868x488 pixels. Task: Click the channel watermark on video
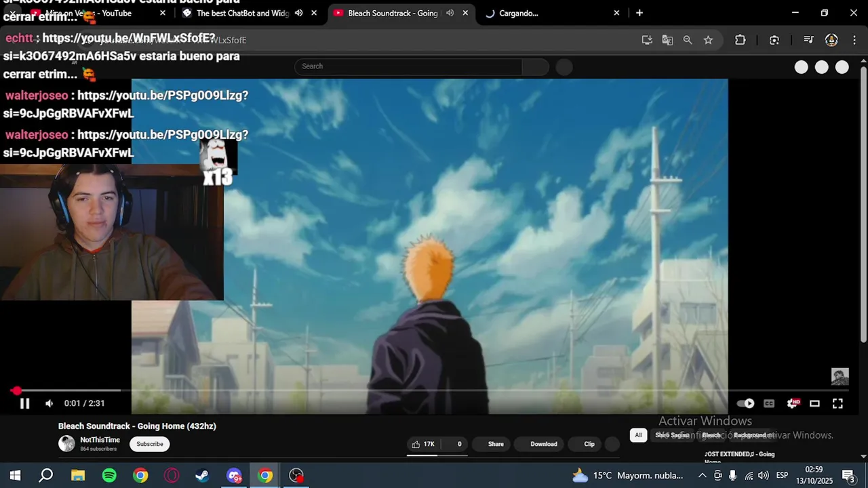[840, 377]
